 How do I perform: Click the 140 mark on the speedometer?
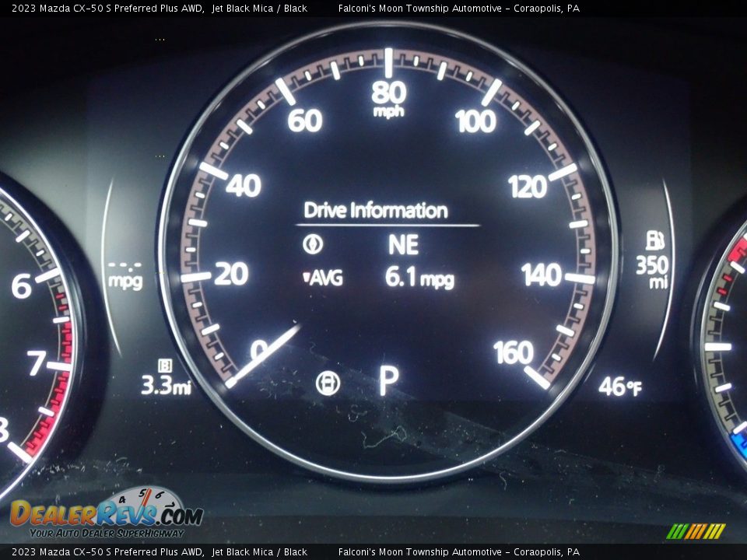coord(542,275)
